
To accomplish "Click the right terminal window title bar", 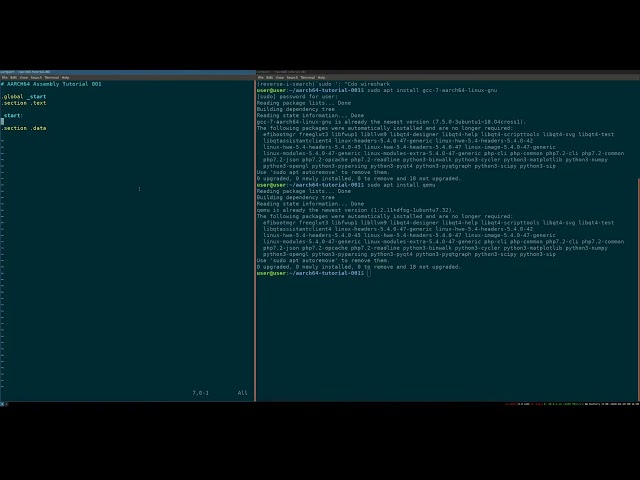I will pyautogui.click(x=448, y=72).
